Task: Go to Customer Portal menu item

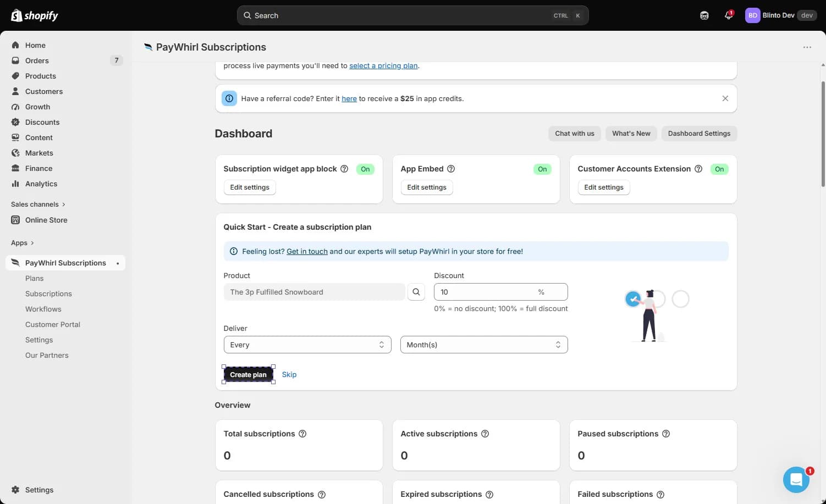Action: (53, 324)
